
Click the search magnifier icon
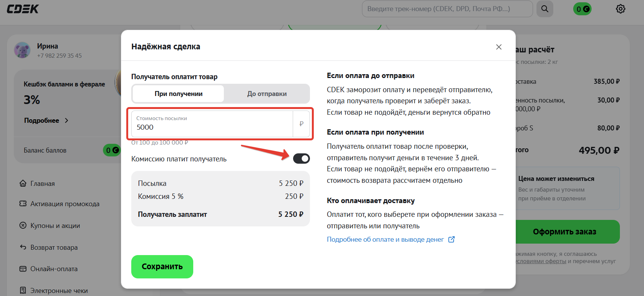point(545,9)
